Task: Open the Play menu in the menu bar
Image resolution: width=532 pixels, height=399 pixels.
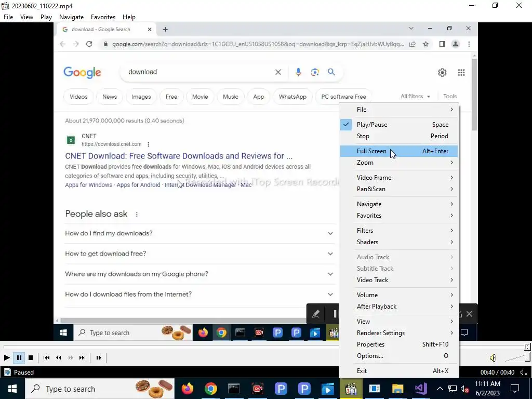Action: 46,17
